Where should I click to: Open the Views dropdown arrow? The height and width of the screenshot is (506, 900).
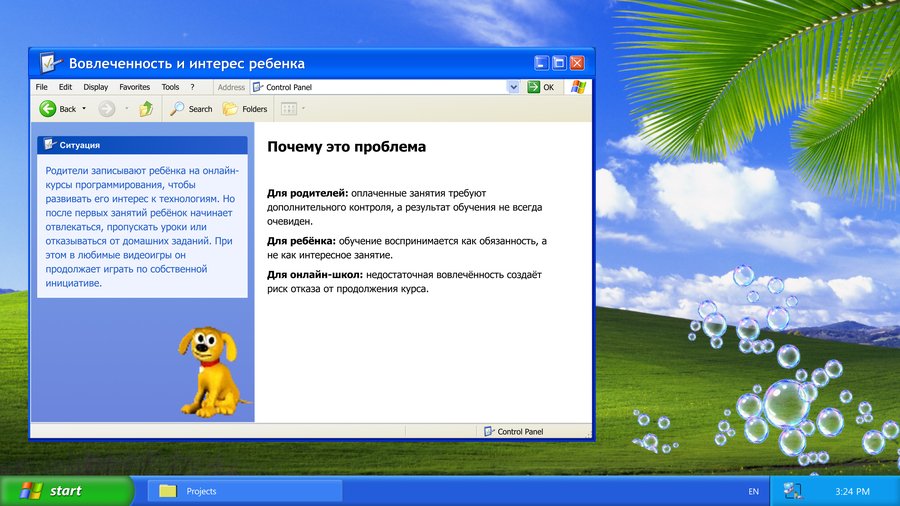(x=304, y=108)
